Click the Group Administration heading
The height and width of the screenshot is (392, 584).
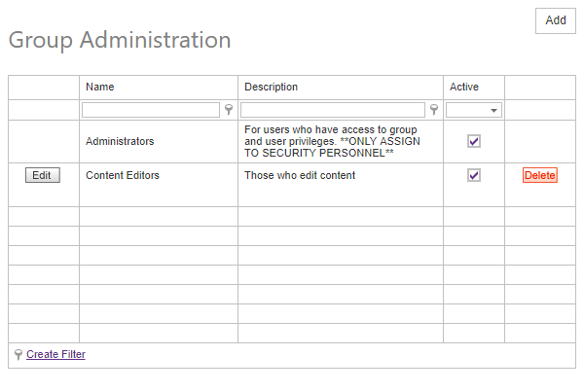[x=120, y=40]
